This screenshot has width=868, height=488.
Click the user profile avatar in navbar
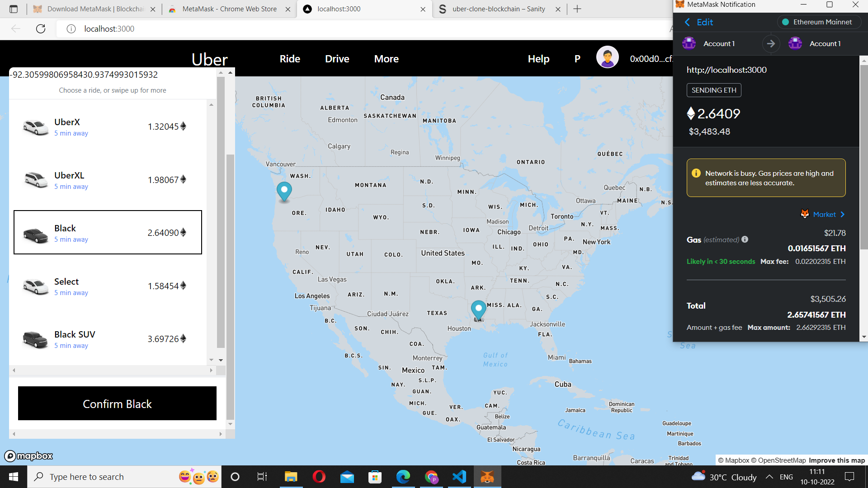point(607,58)
